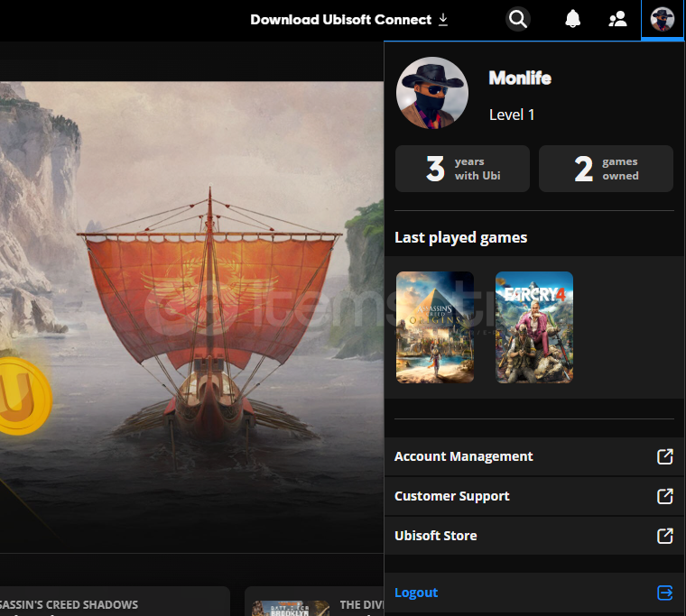Click the Level 1 label
The height and width of the screenshot is (616, 686).
pos(512,115)
